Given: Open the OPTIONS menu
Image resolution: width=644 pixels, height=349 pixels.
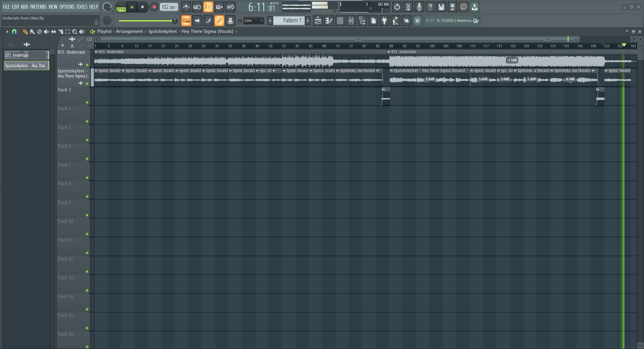Looking at the screenshot, I should (x=67, y=7).
